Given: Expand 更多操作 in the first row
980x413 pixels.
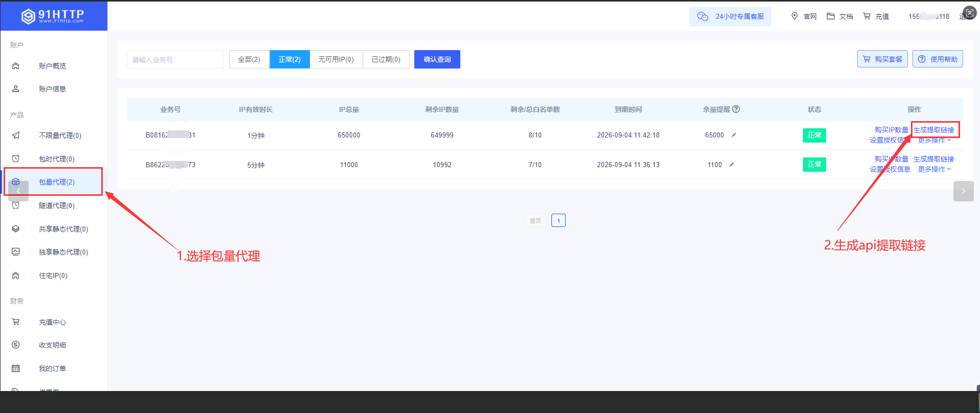Looking at the screenshot, I should (x=934, y=141).
